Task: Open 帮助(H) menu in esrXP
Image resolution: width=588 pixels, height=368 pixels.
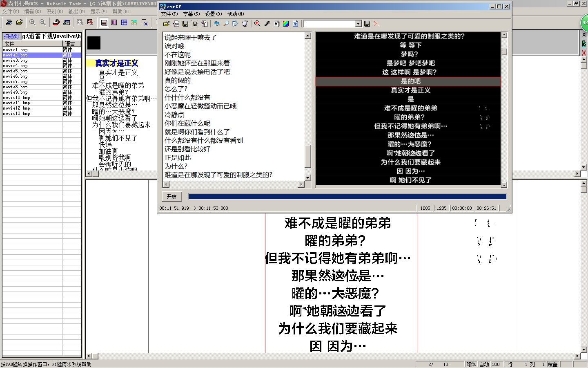Action: point(236,14)
